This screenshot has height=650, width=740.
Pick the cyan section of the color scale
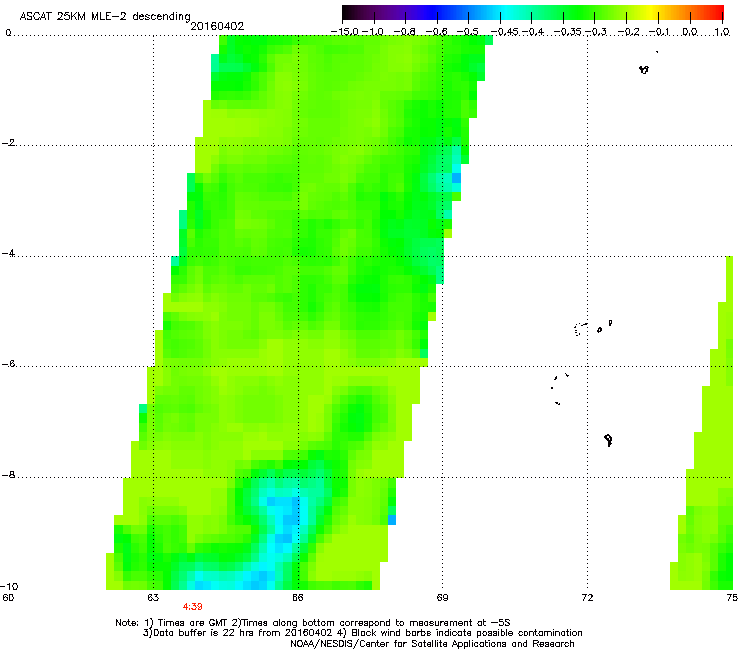click(x=507, y=13)
